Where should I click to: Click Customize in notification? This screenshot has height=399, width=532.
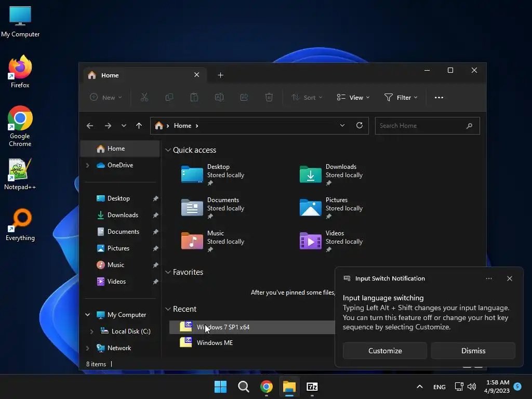[385, 351]
